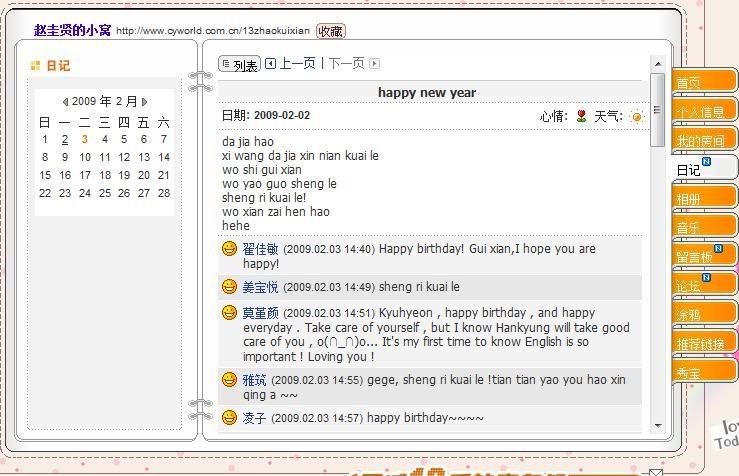Image resolution: width=739 pixels, height=476 pixels.
Task: Click calendar day 28
Action: (x=164, y=193)
